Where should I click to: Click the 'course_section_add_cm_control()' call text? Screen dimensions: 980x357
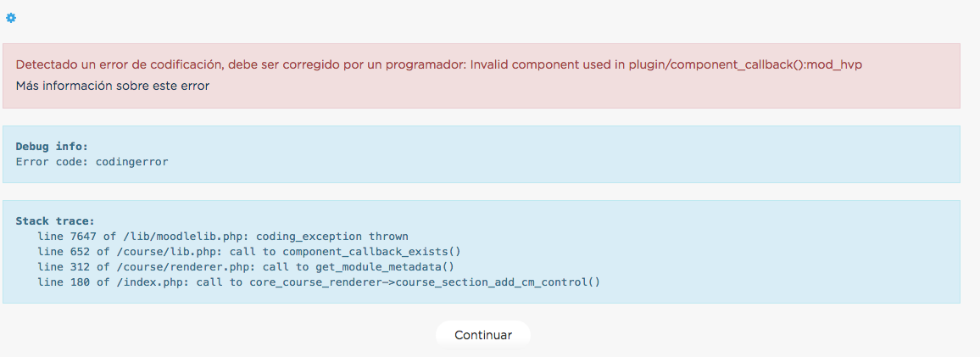pyautogui.click(x=498, y=282)
